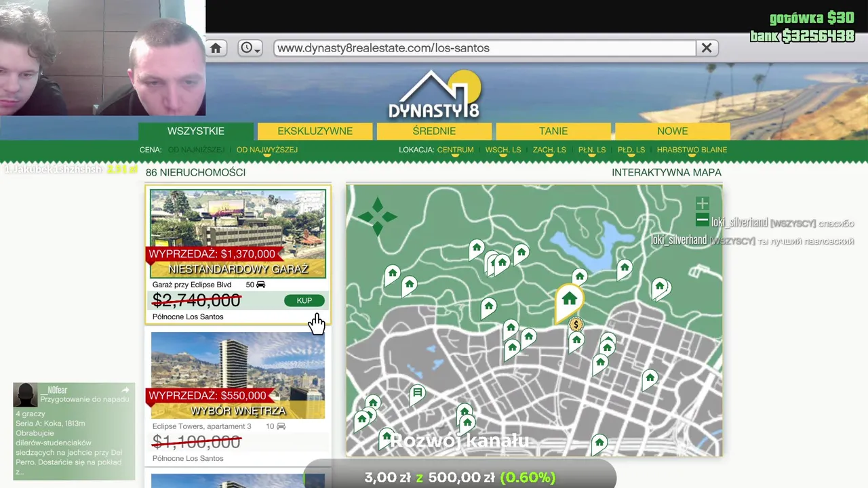This screenshot has width=868, height=488.
Task: Filter location by CENTRUM
Action: (x=455, y=150)
